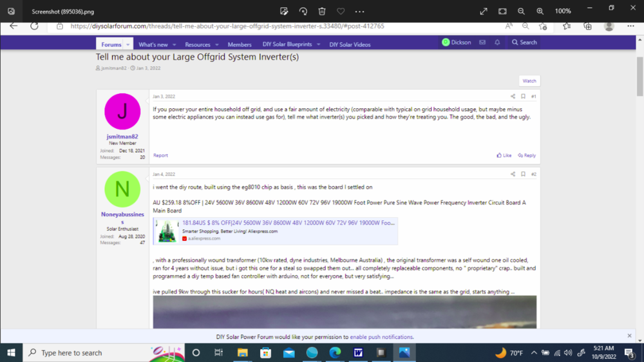Open File Explorer from taskbar
Image resolution: width=644 pixels, height=362 pixels.
click(x=242, y=352)
